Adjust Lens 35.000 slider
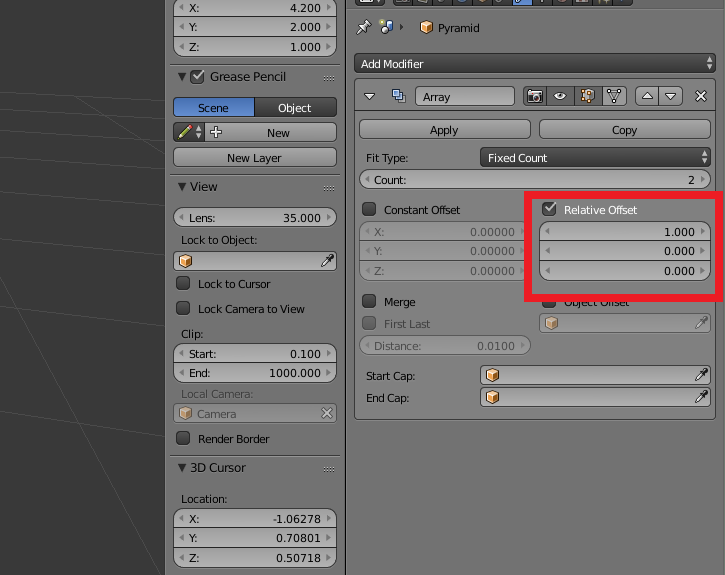This screenshot has height=575, width=725. pos(255,217)
